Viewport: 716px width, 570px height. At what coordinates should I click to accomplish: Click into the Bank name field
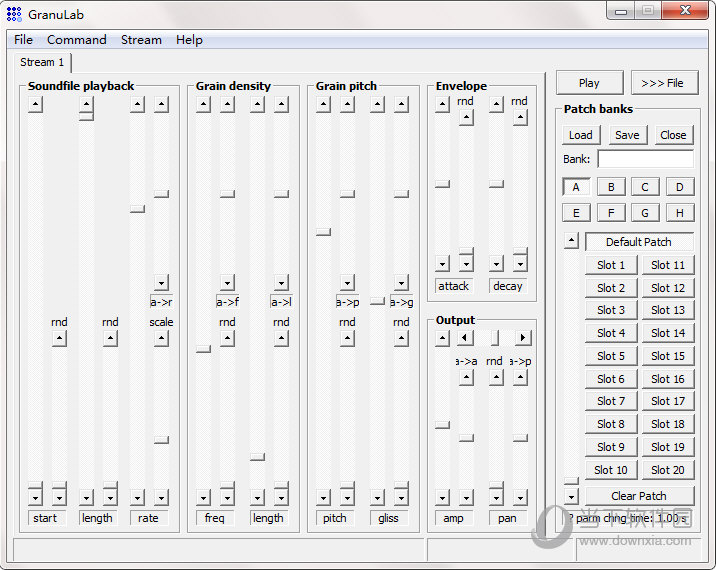point(646,159)
